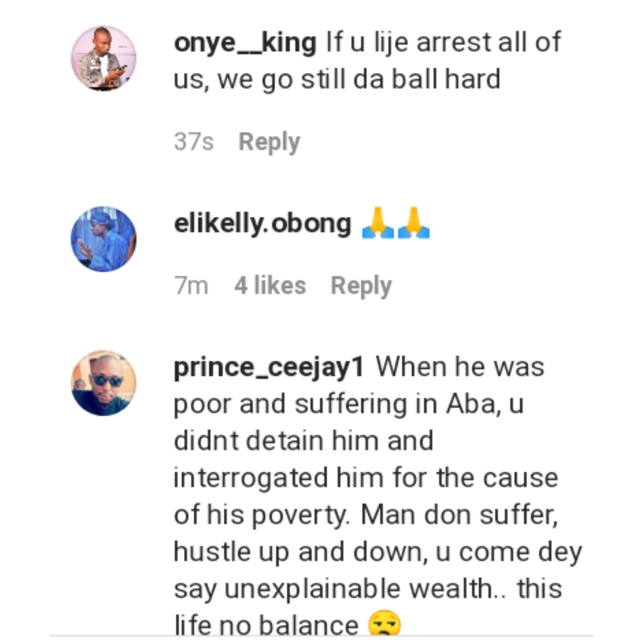Select the "we go still da ball hard" text
The image size is (644, 644).
tap(359, 80)
